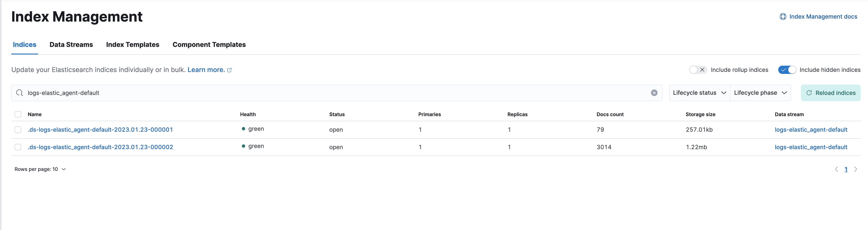Viewport: 868px width, 230px height.
Task: Select all indices with the header checkbox
Action: tap(18, 114)
